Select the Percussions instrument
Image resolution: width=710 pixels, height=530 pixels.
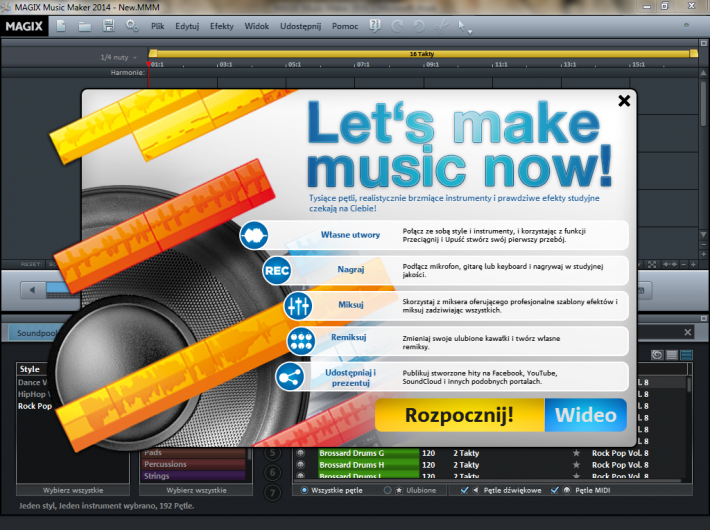(x=194, y=464)
